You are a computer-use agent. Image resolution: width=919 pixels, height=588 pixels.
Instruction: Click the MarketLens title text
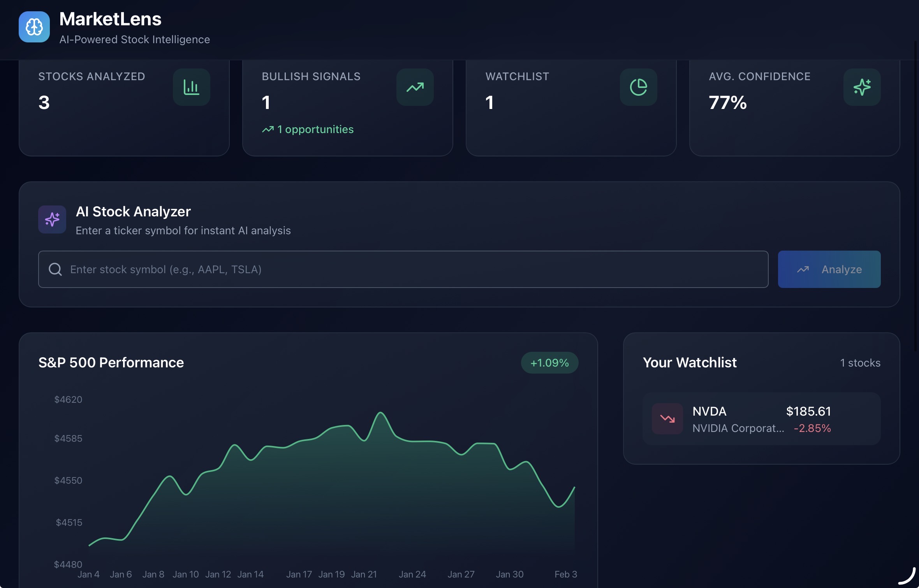click(x=110, y=19)
